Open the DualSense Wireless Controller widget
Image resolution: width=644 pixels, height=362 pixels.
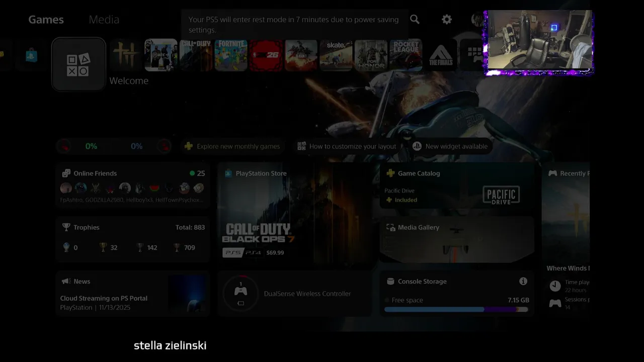[295, 294]
